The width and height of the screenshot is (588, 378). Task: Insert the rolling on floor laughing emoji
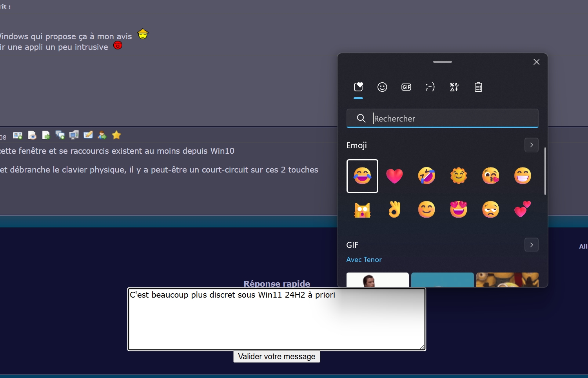coord(426,176)
